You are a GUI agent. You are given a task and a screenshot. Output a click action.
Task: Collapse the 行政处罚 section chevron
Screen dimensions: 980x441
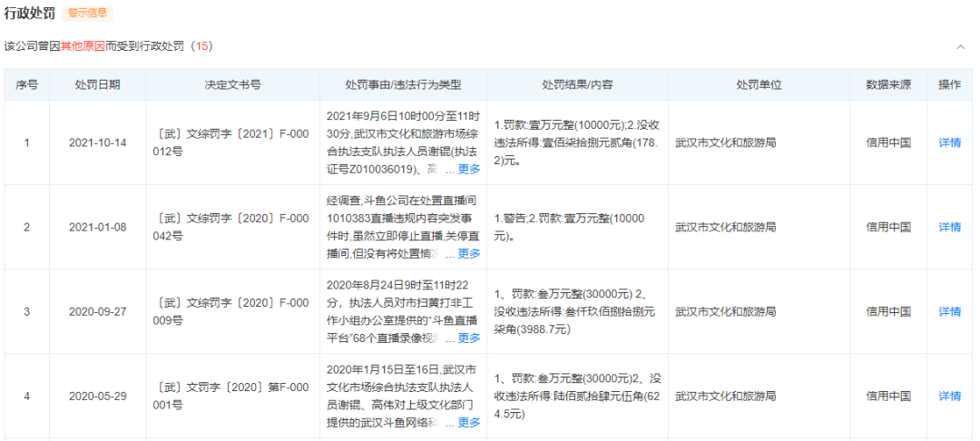click(x=960, y=47)
